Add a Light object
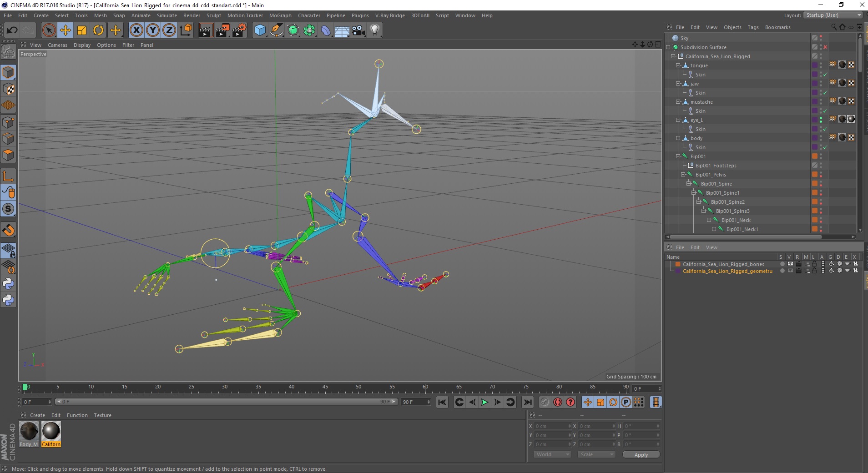868x473 pixels. (x=375, y=30)
